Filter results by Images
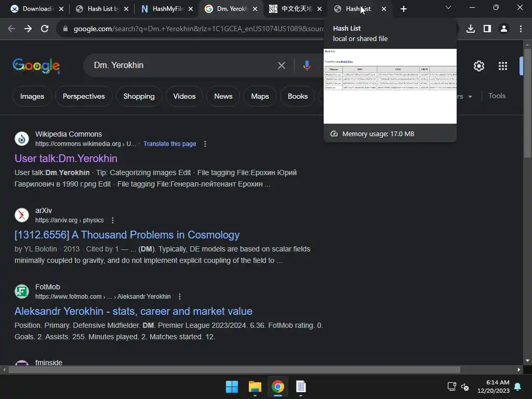Viewport: 532px width, 399px height. [32, 96]
